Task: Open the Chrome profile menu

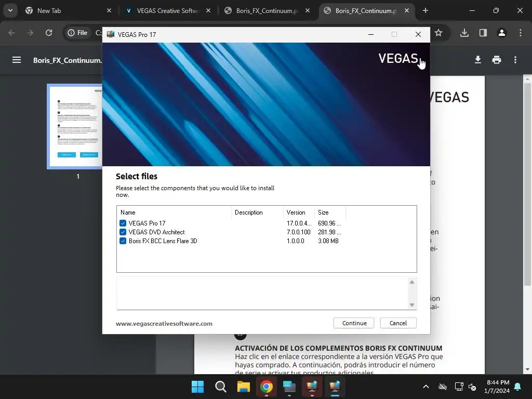Action: (501, 33)
